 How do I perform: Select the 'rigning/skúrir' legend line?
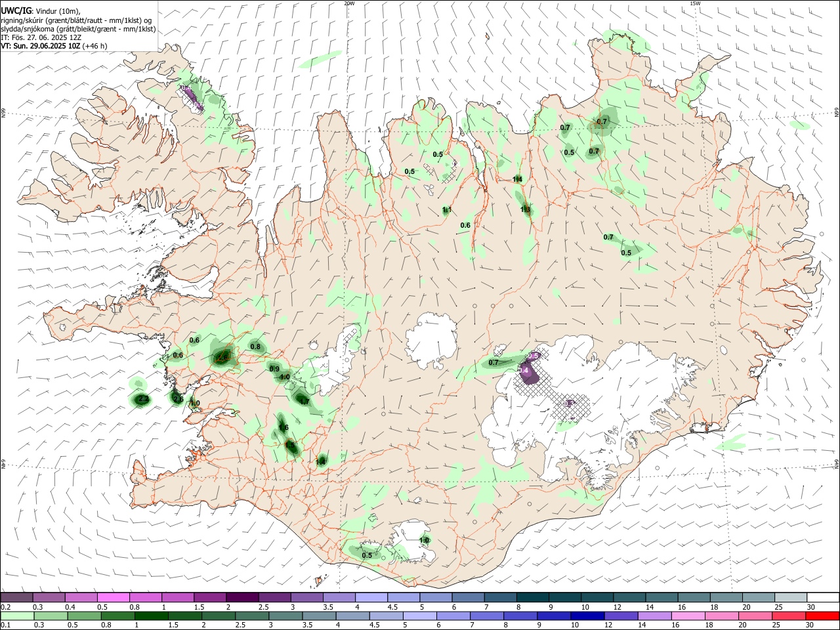point(77,20)
